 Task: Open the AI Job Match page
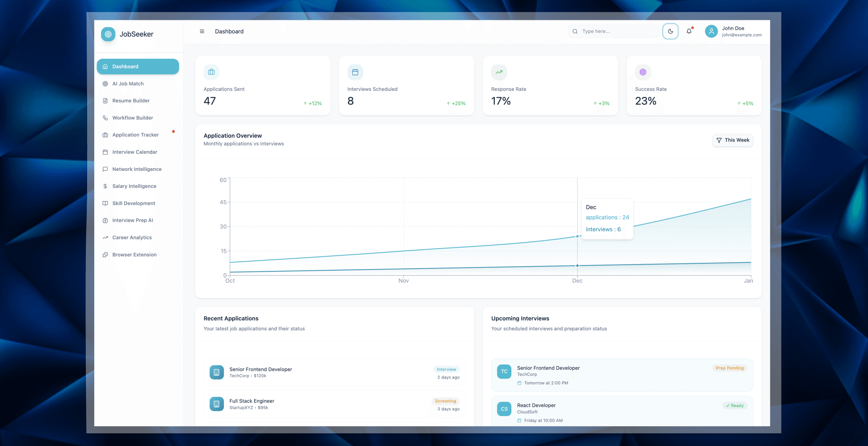click(128, 83)
